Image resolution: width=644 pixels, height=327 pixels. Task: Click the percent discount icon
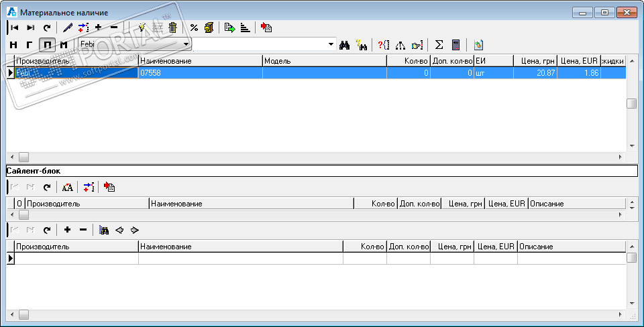(194, 27)
